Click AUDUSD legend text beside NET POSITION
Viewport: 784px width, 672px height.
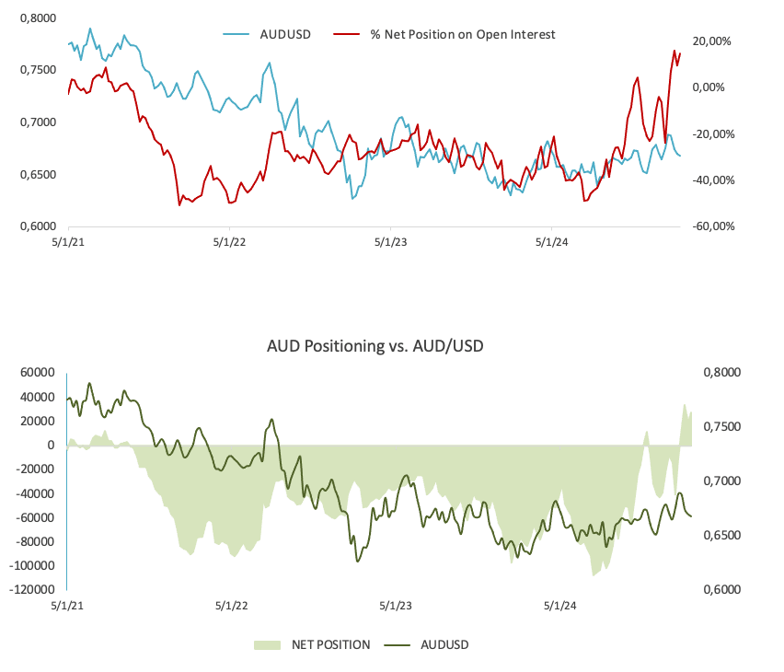444,644
